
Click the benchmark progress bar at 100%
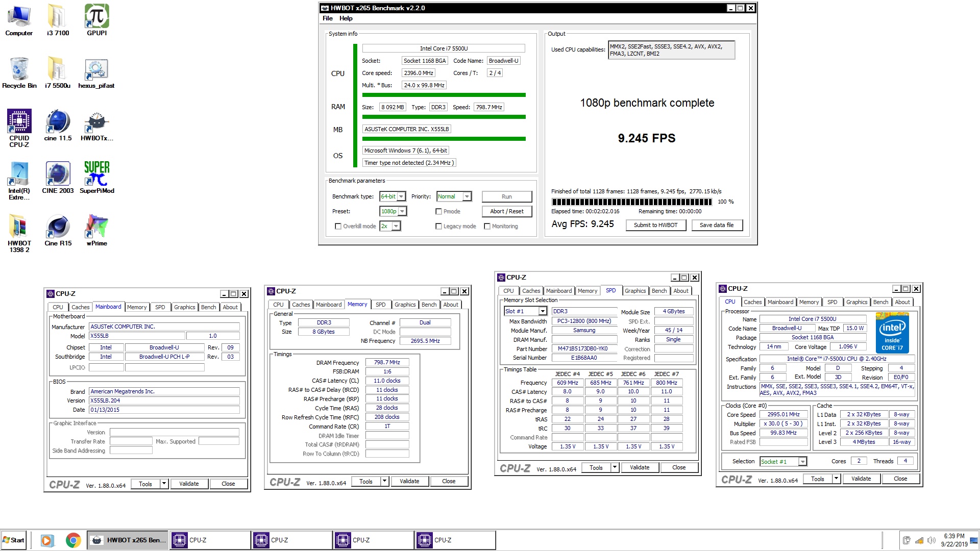click(632, 202)
